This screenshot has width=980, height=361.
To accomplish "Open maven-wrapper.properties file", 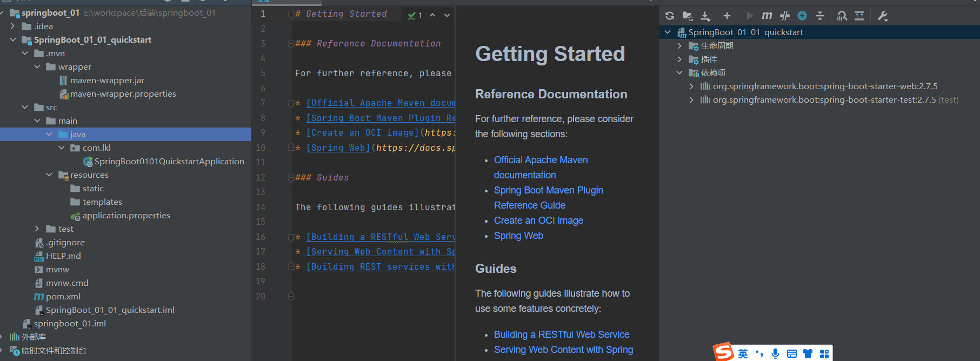I will tap(123, 93).
